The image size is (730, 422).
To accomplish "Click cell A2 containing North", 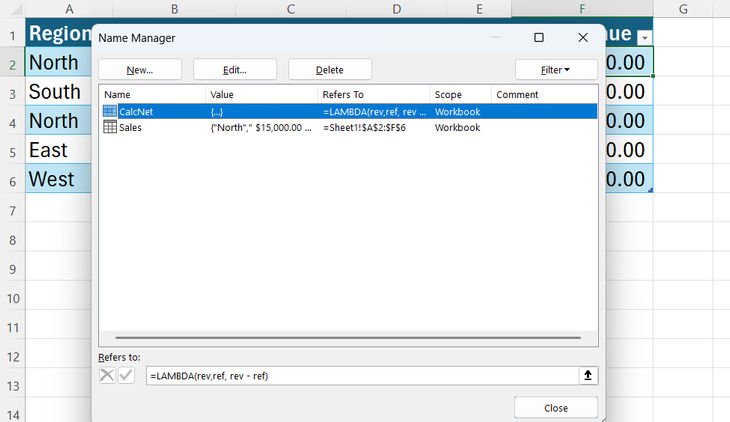I will pyautogui.click(x=59, y=61).
